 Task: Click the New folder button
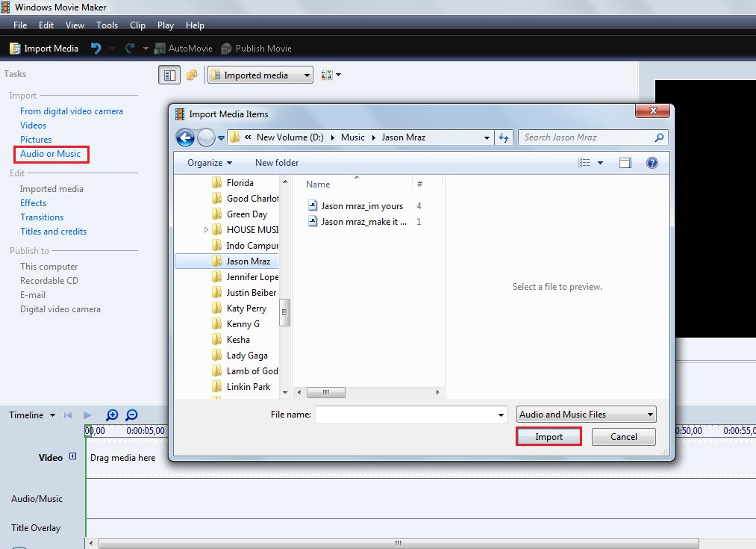(277, 163)
